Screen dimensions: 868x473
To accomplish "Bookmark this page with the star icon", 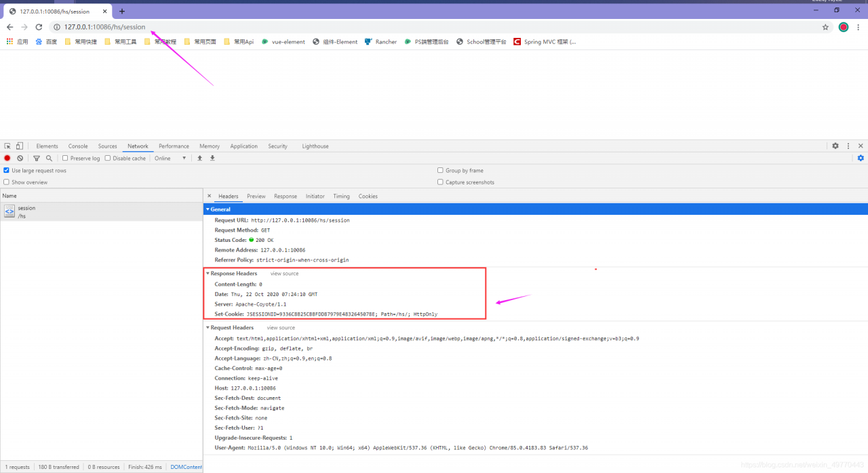I will 825,27.
